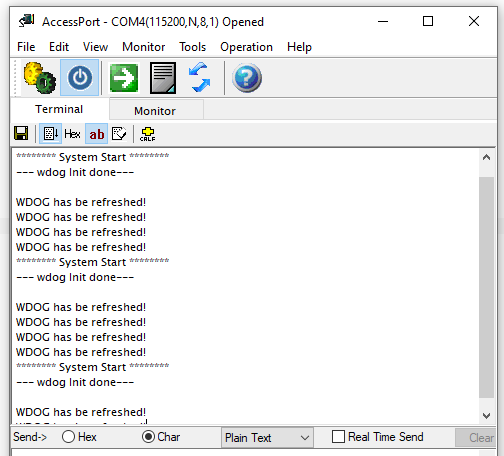Toggle the port open/close power button

pos(80,78)
